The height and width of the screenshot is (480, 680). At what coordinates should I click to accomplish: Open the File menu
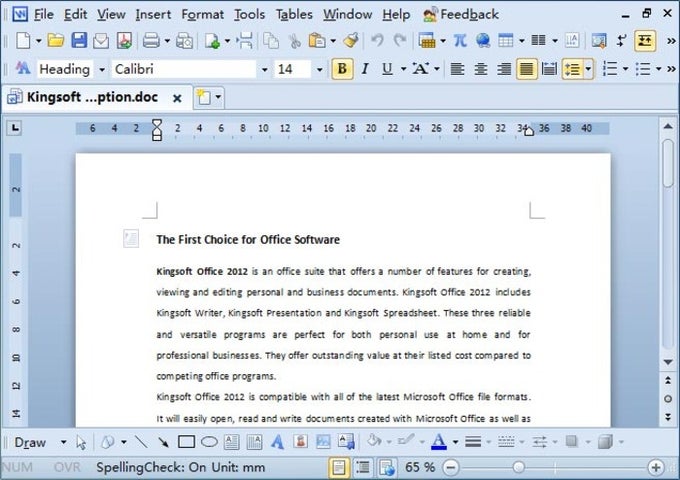(43, 14)
